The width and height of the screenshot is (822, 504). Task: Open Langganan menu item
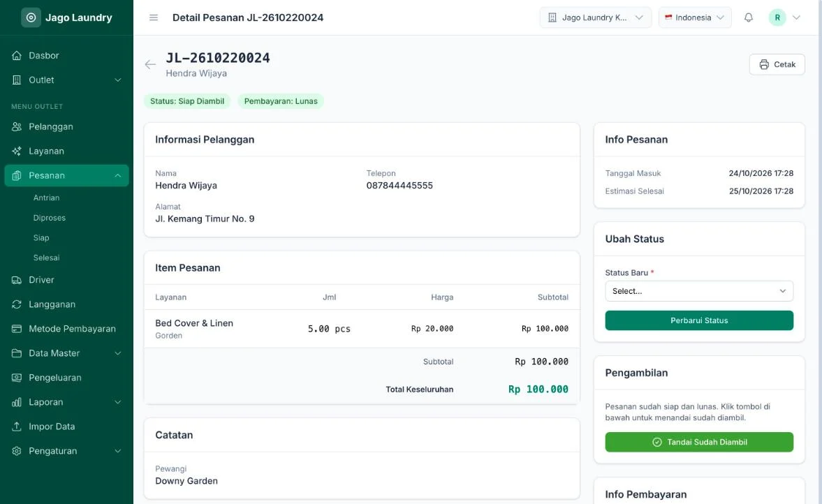click(66, 304)
